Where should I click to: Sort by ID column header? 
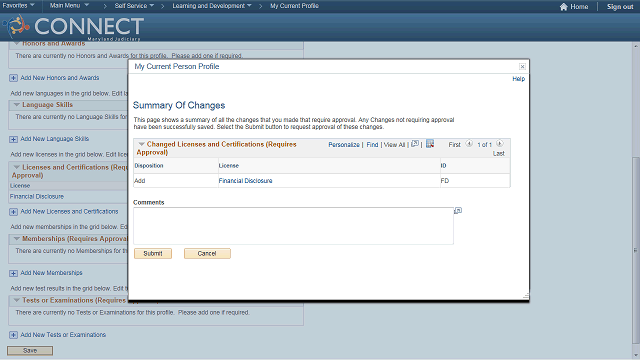coord(443,166)
